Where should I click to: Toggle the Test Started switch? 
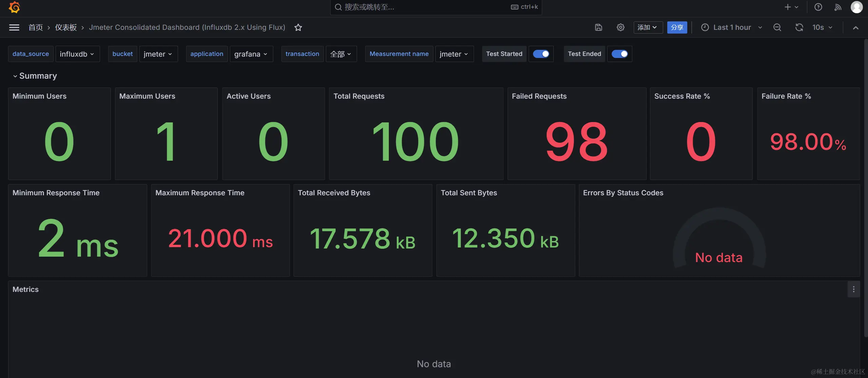[541, 54]
